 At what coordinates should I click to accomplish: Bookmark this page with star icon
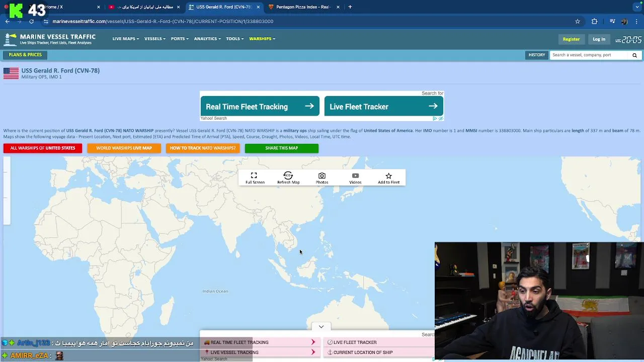click(578, 22)
